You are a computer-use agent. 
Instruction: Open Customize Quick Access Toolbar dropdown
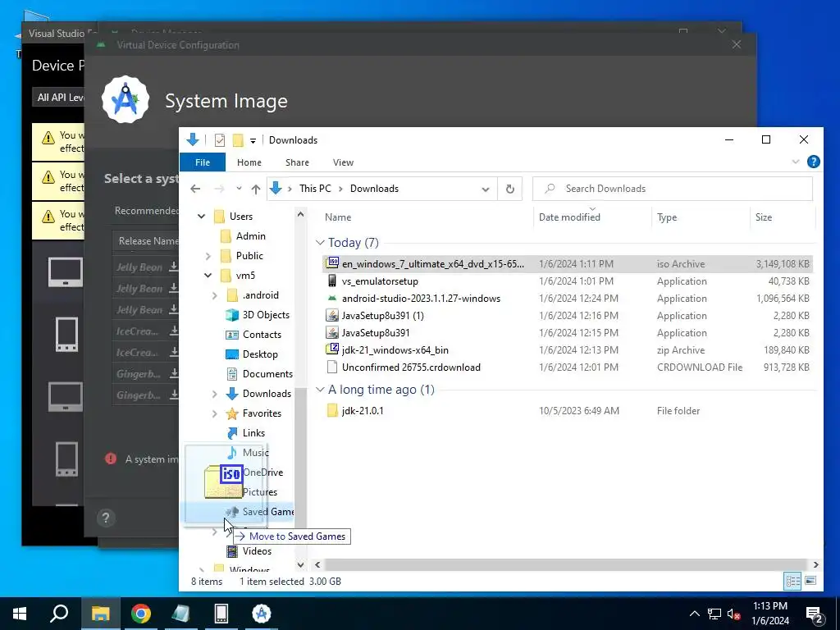click(253, 141)
